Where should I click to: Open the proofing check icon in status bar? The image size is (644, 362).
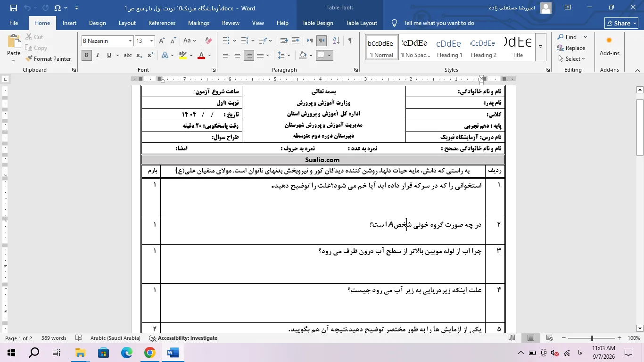tap(80, 338)
